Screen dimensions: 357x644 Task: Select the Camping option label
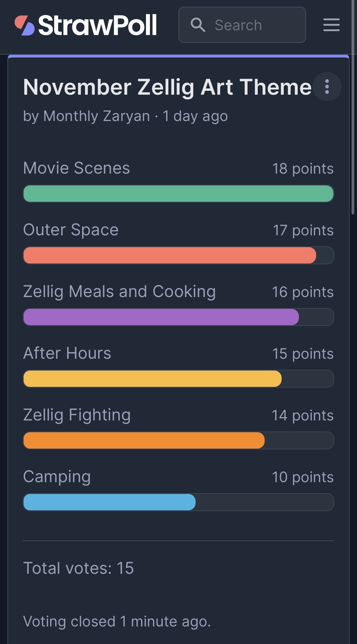click(57, 477)
